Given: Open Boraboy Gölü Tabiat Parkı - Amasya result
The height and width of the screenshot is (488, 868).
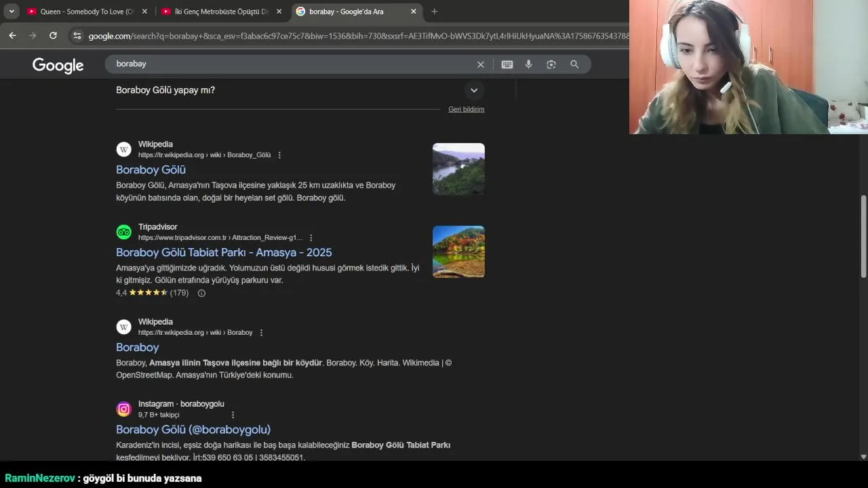Looking at the screenshot, I should pos(224,252).
